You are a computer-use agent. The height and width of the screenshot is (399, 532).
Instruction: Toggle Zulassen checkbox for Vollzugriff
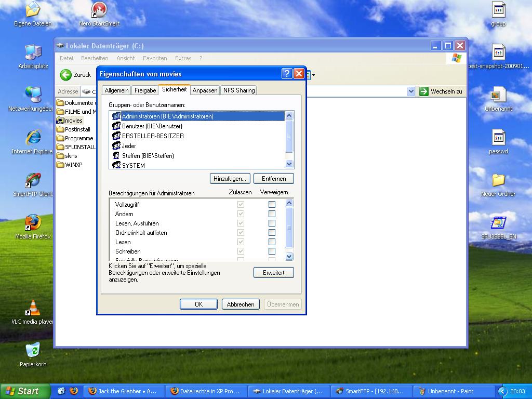pos(241,204)
